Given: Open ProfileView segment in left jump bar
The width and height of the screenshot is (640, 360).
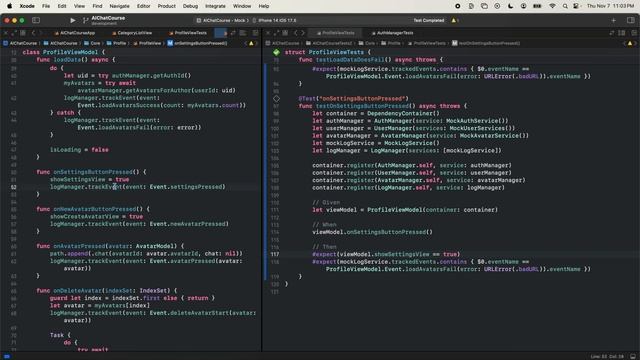Looking at the screenshot, I should click(147, 43).
